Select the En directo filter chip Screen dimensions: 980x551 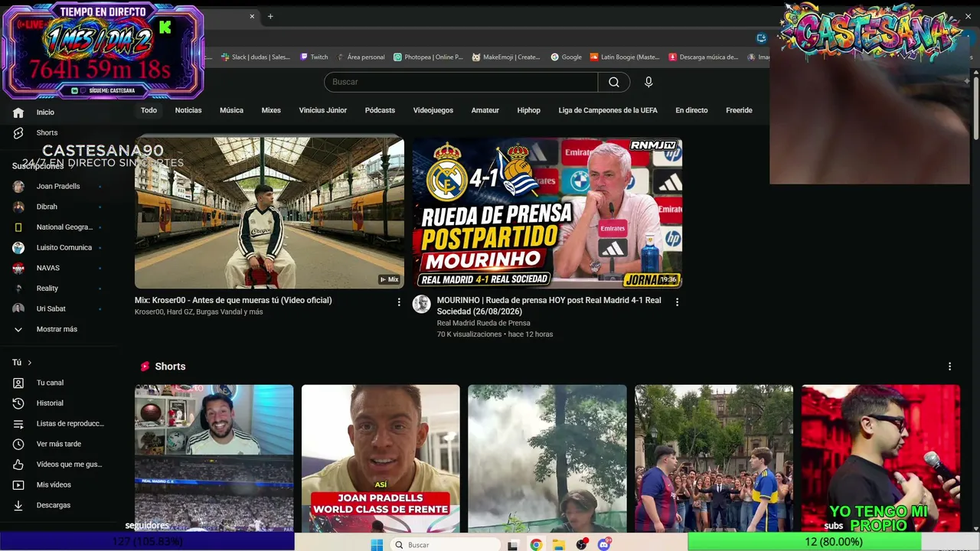[x=691, y=110]
